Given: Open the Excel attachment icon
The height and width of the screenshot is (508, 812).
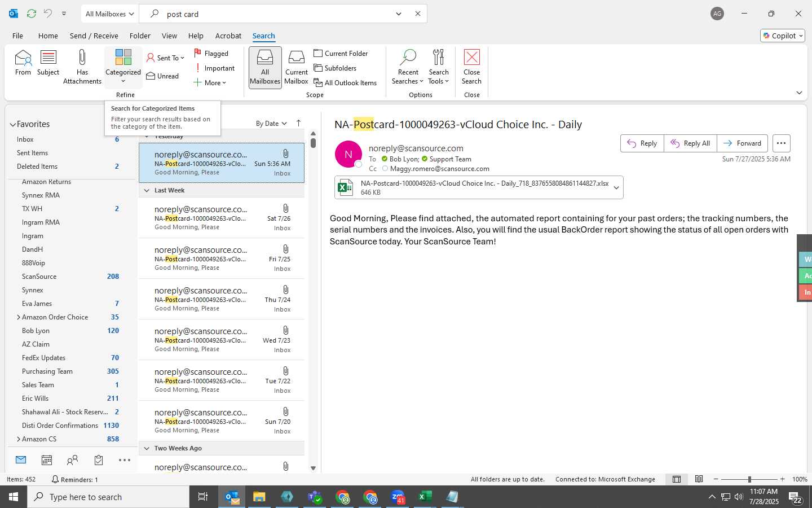Looking at the screenshot, I should coord(345,187).
